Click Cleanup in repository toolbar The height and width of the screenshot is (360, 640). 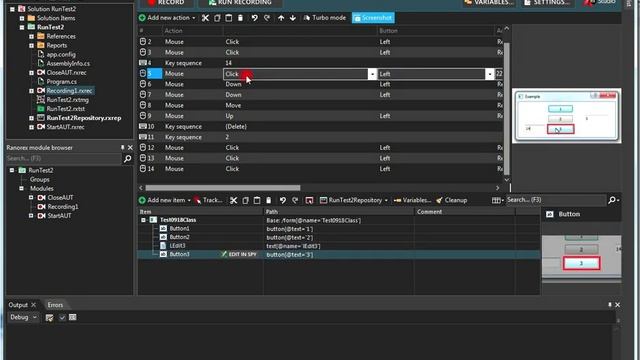(451, 200)
